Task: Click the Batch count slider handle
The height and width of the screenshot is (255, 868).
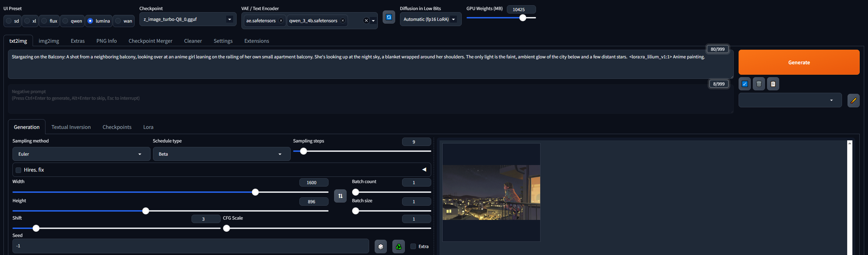Action: coord(356,192)
